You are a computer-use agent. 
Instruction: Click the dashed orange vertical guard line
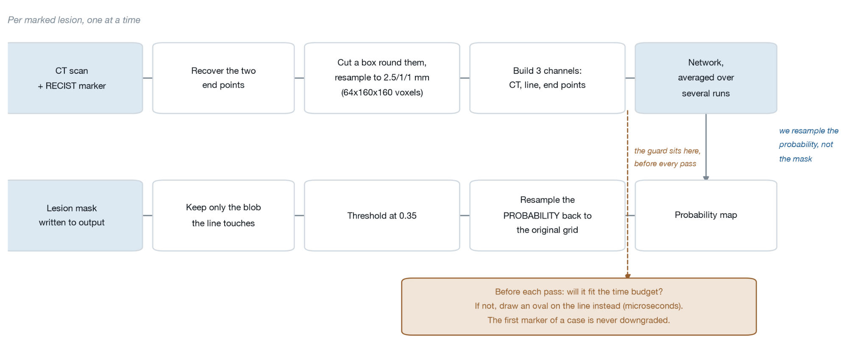[x=628, y=193]
